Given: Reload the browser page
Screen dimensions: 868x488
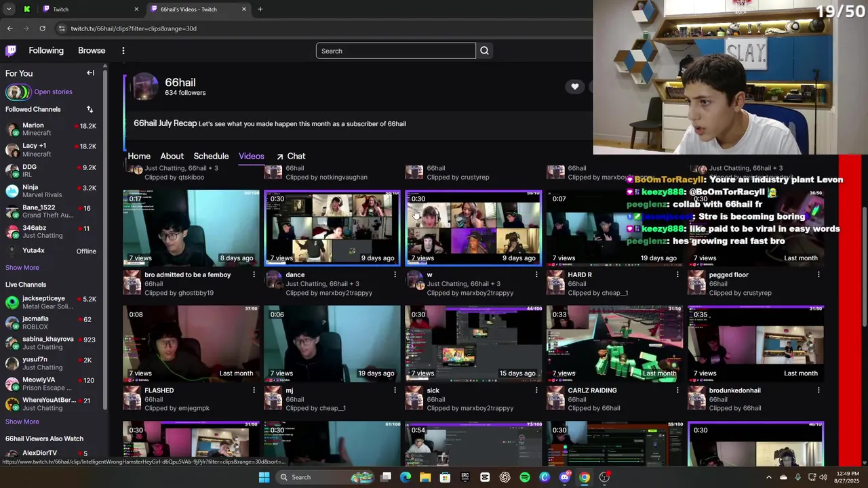Looking at the screenshot, I should pos(42,28).
